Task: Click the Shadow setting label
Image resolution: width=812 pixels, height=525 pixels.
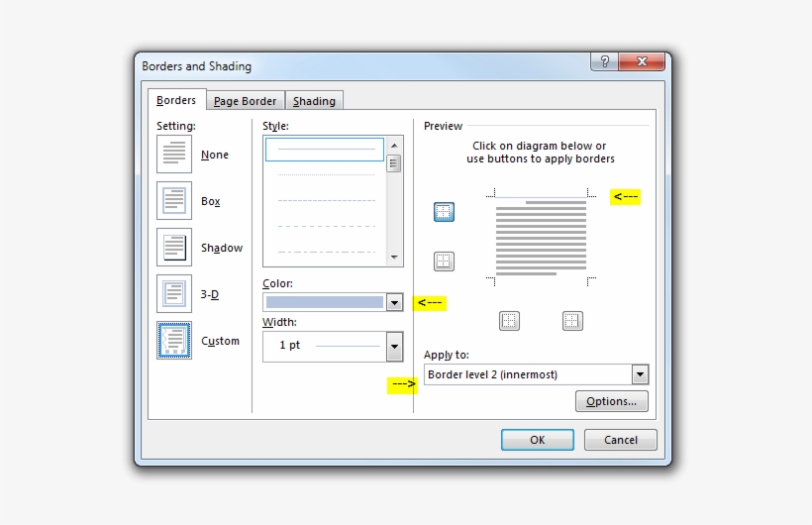Action: coord(222,248)
